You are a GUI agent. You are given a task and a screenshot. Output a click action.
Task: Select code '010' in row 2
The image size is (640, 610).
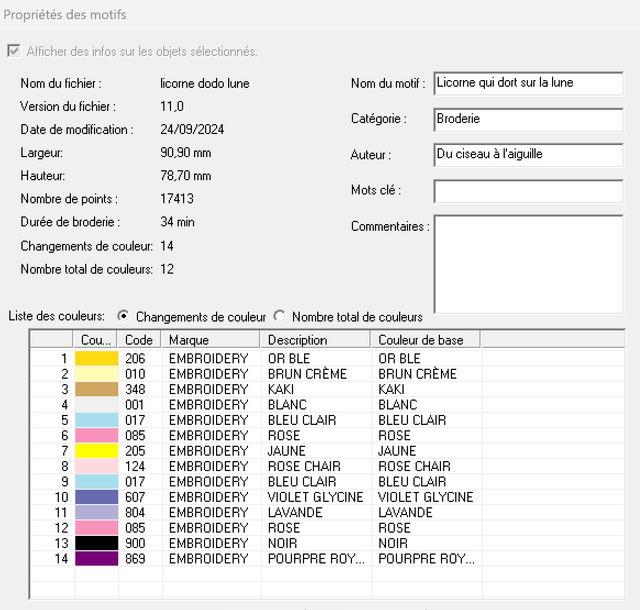tap(135, 374)
